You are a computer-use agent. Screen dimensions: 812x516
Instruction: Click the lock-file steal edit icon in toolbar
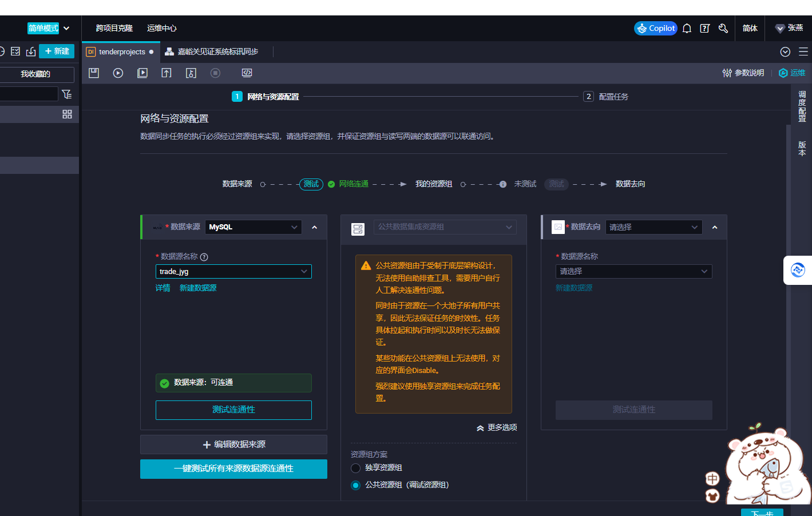point(191,73)
